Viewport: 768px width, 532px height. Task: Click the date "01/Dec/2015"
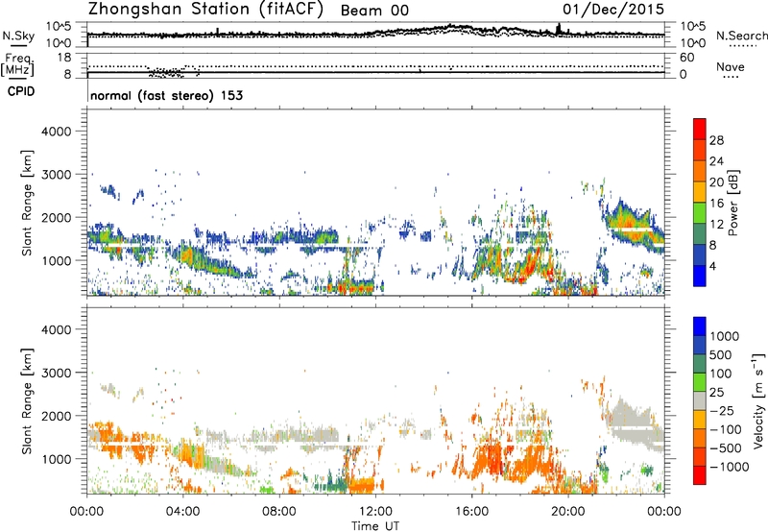pyautogui.click(x=613, y=10)
